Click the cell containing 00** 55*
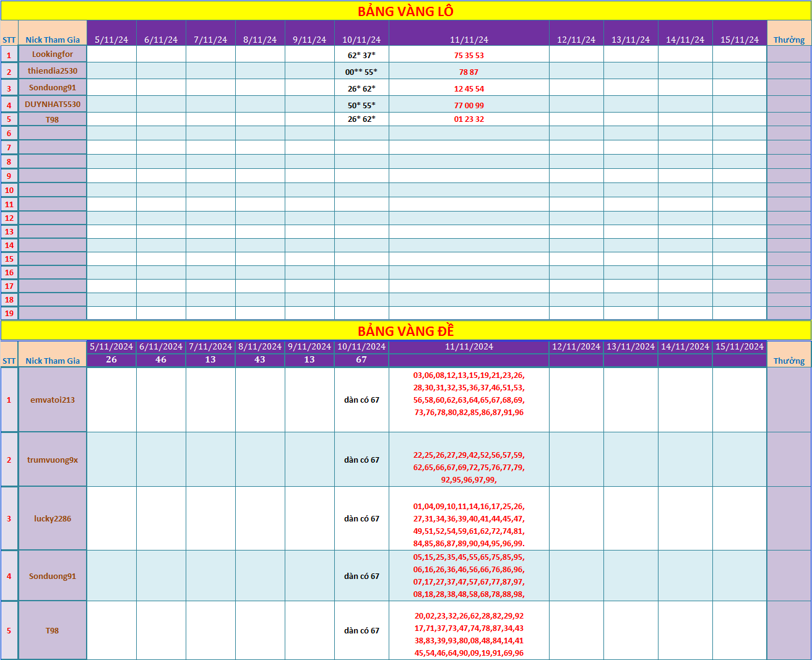 click(x=361, y=71)
